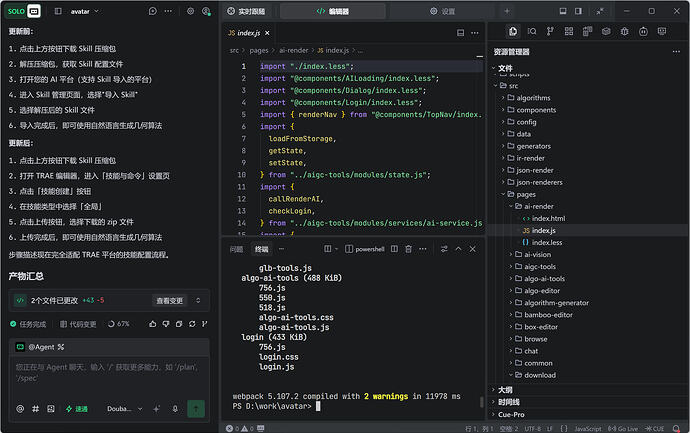The width and height of the screenshot is (690, 433).
Task: Select the index.js editor tab
Action: (x=249, y=33)
